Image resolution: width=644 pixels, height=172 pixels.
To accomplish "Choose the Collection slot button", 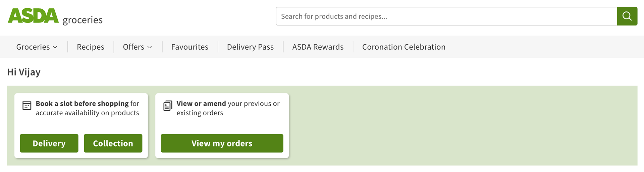I will 113,143.
